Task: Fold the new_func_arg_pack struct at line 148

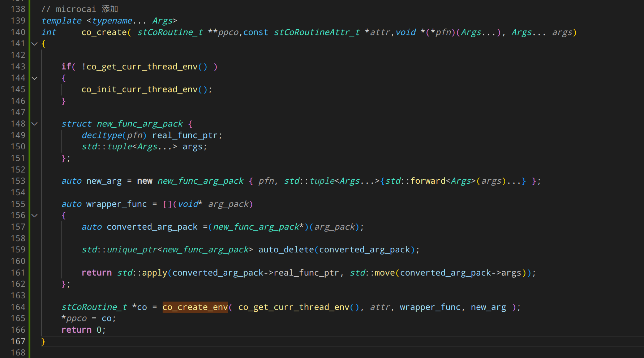Action: pyautogui.click(x=35, y=124)
